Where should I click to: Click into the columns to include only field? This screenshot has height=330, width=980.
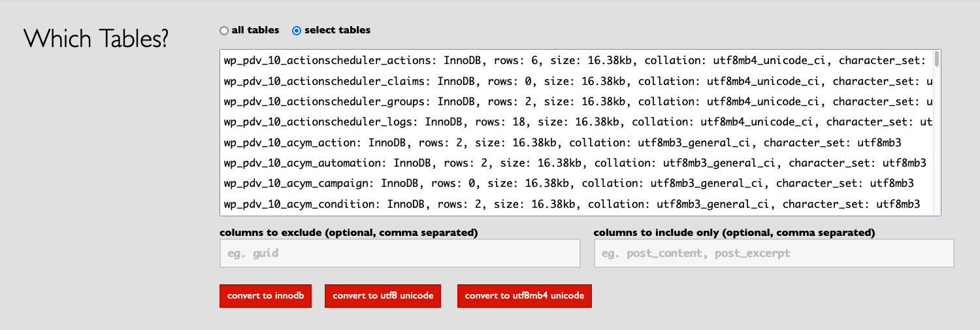(x=774, y=253)
